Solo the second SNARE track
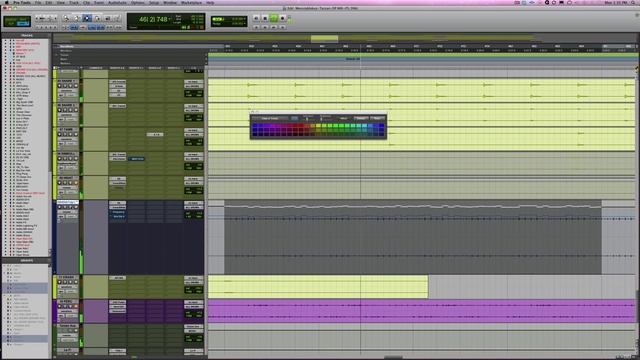 coord(70,110)
